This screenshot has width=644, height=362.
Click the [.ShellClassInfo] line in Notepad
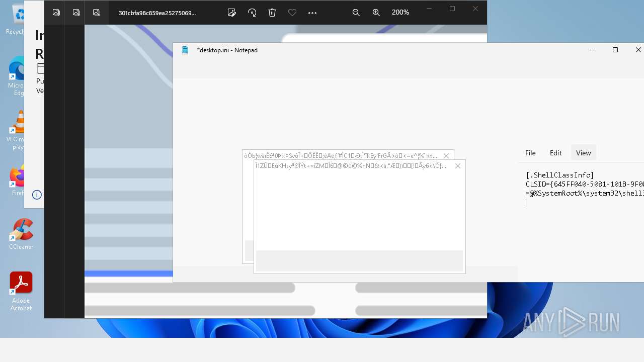pyautogui.click(x=560, y=175)
